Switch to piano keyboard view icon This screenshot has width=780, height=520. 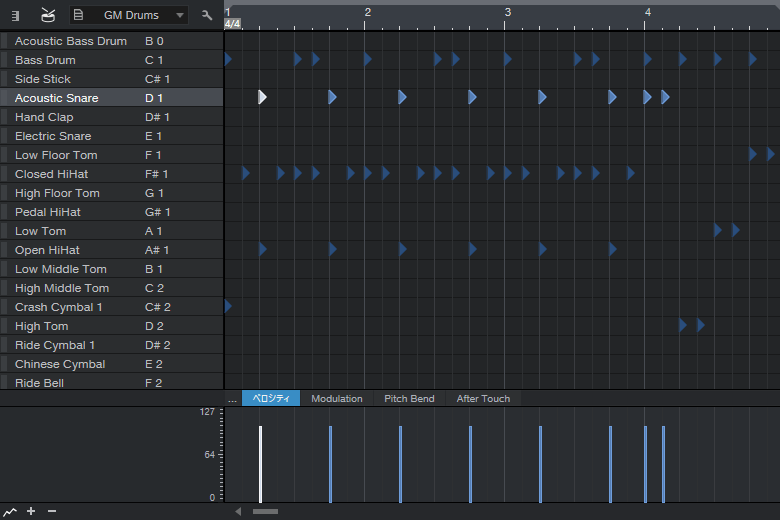(15, 15)
